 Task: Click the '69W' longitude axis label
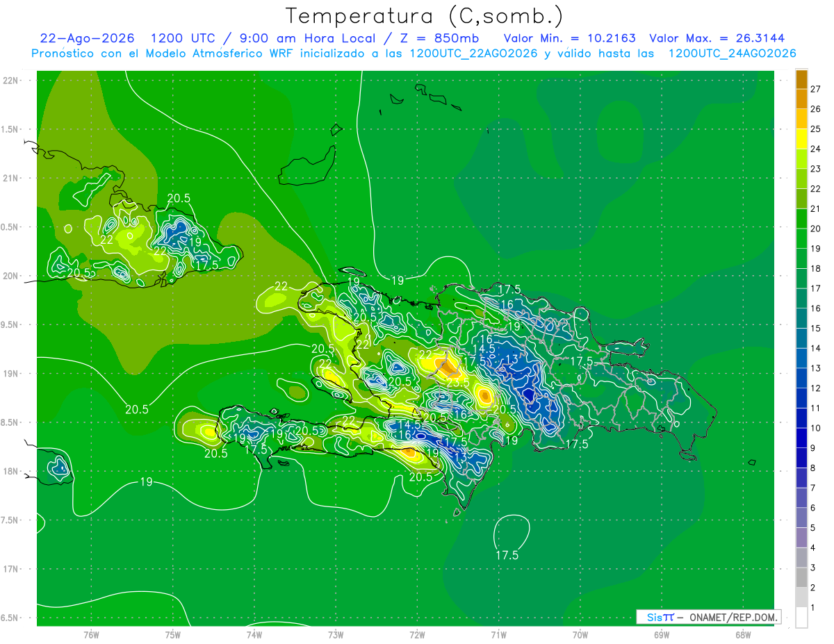pos(661,634)
